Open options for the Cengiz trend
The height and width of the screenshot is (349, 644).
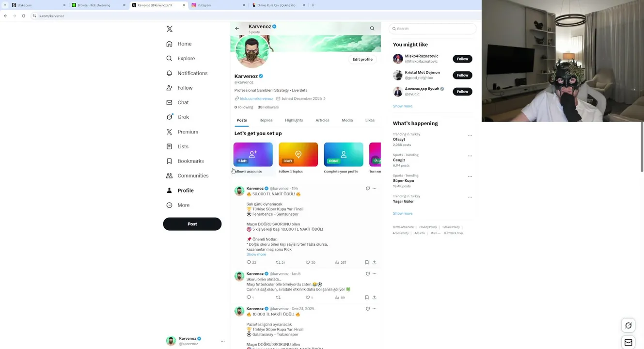[470, 156]
